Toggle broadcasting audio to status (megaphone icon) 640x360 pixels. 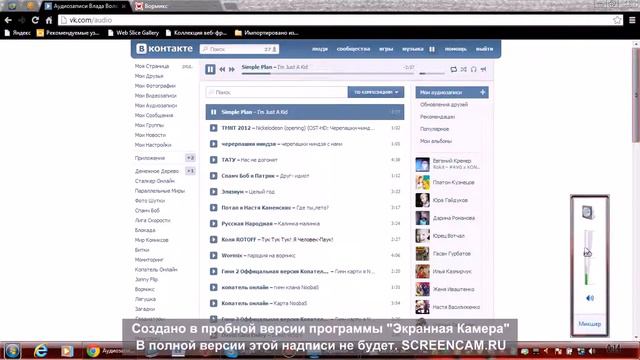(x=483, y=69)
